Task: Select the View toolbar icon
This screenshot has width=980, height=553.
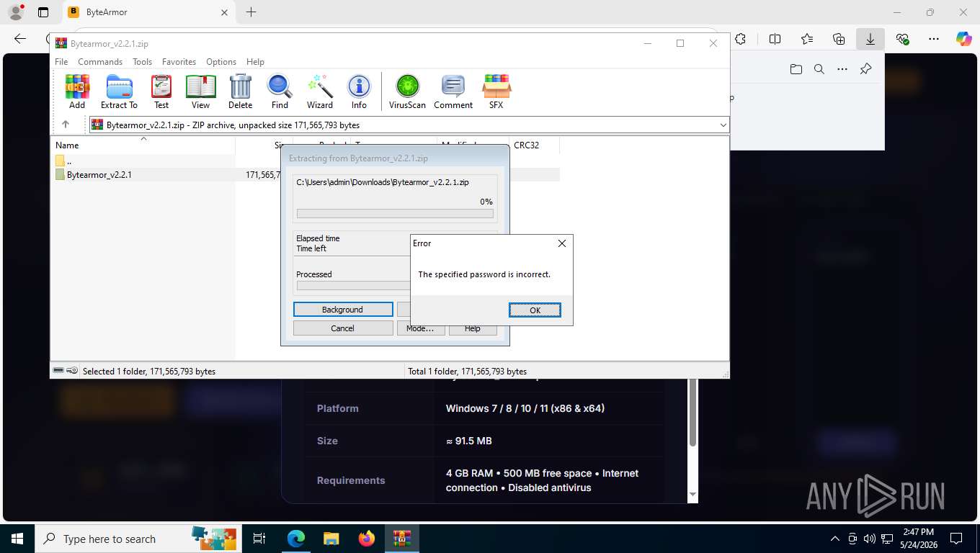Action: [200, 91]
